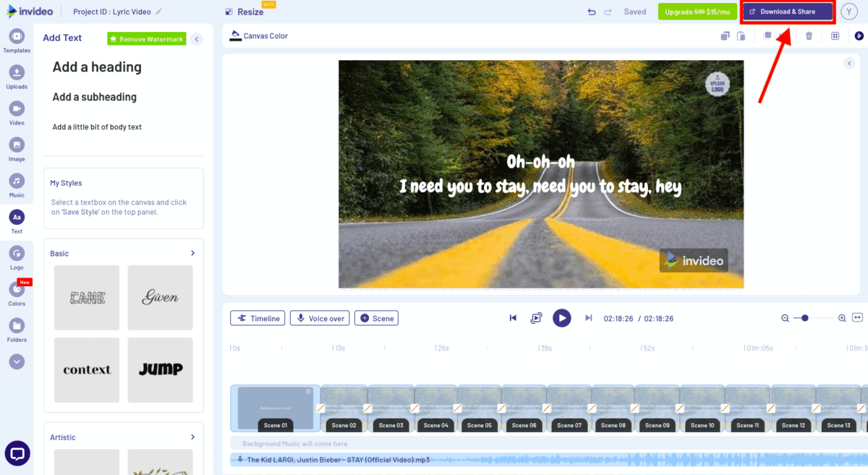Select the Scene 12 thumbnail

tap(793, 408)
